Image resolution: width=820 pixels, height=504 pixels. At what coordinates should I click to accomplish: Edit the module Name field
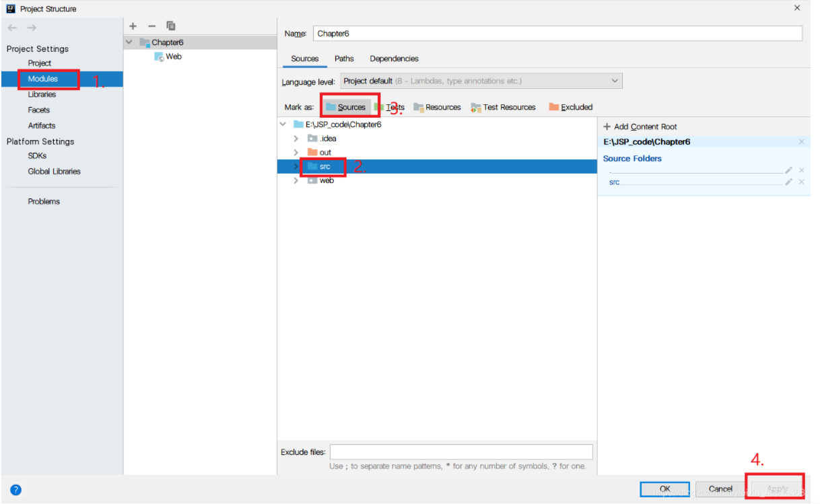pos(557,34)
